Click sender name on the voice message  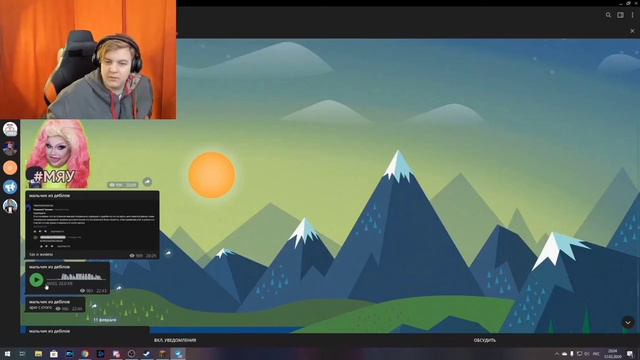(x=49, y=267)
